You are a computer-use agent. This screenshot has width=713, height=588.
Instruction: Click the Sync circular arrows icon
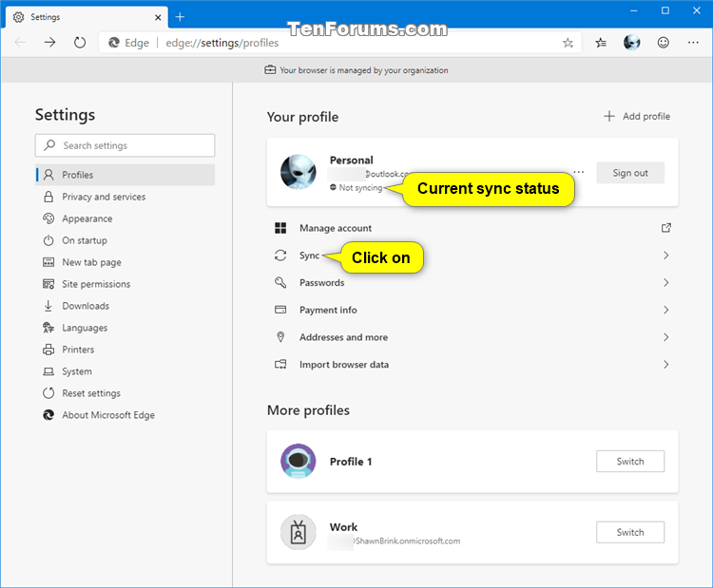[280, 256]
